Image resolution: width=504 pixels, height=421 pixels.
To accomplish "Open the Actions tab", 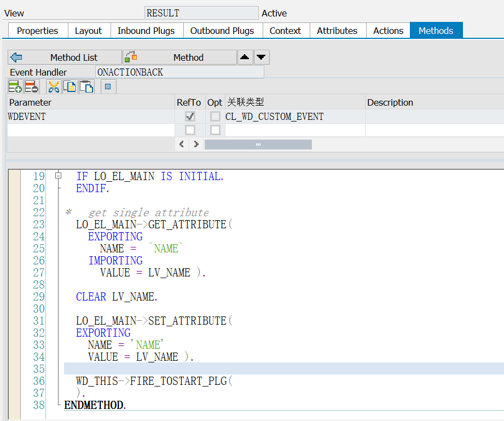I will pyautogui.click(x=388, y=31).
